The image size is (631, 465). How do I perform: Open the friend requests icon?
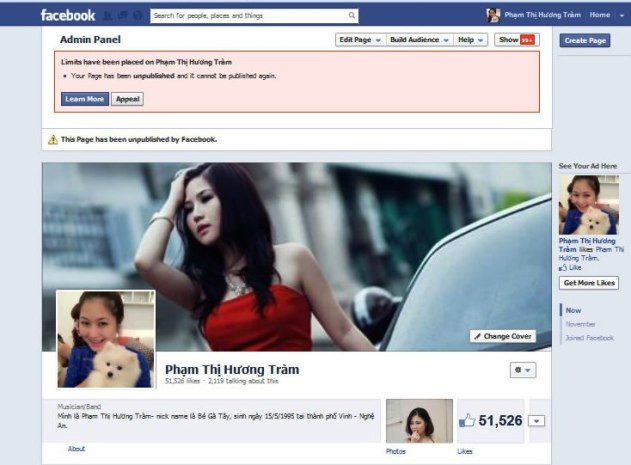click(108, 16)
